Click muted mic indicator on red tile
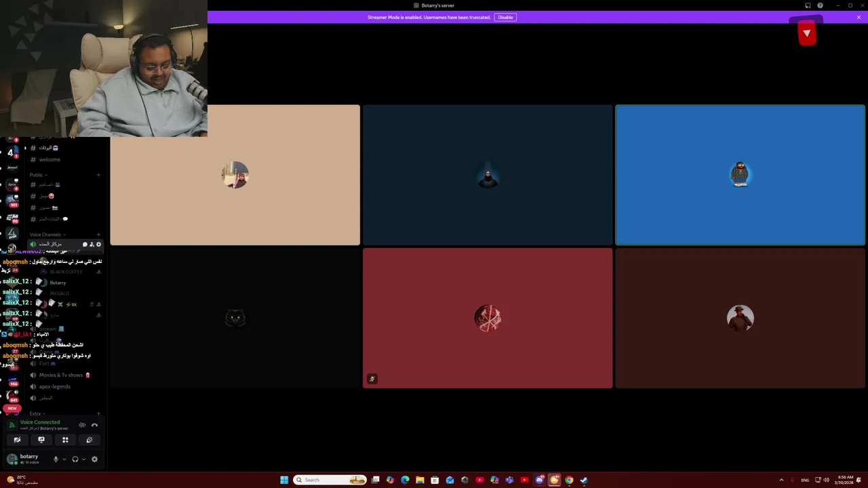Screen dimensions: 868x488 pyautogui.click(x=372, y=379)
